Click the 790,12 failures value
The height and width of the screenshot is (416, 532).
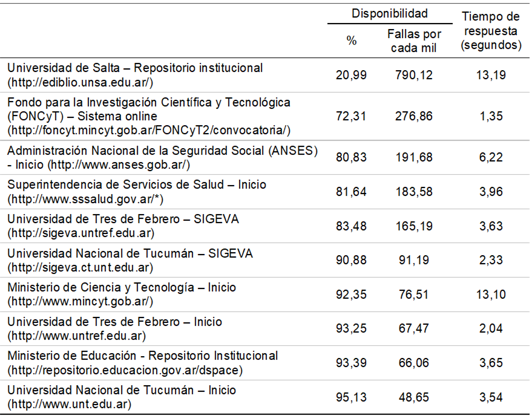pyautogui.click(x=415, y=75)
